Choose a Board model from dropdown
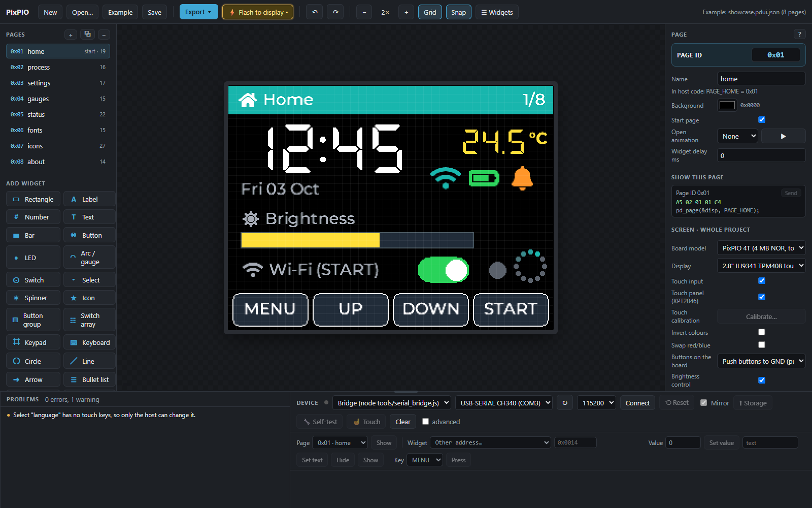This screenshot has width=812, height=508. (x=761, y=248)
